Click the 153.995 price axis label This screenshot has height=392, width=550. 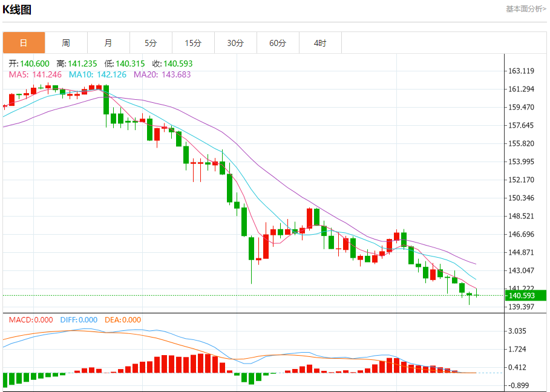point(521,162)
